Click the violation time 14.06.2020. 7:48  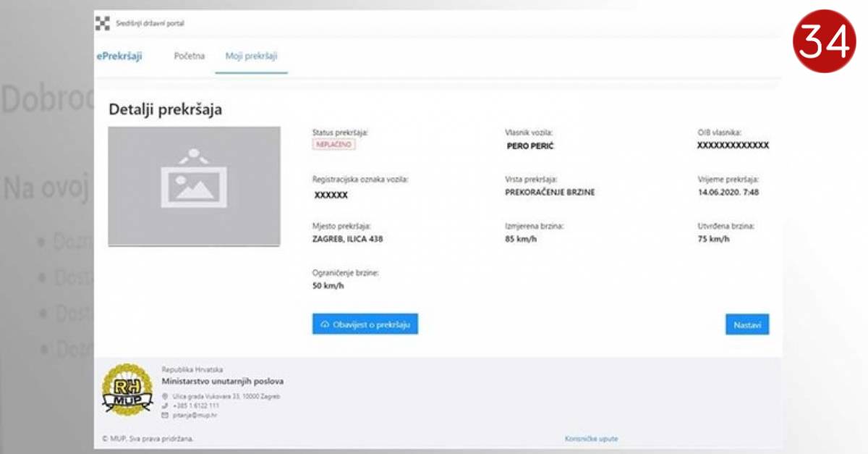pyautogui.click(x=728, y=193)
